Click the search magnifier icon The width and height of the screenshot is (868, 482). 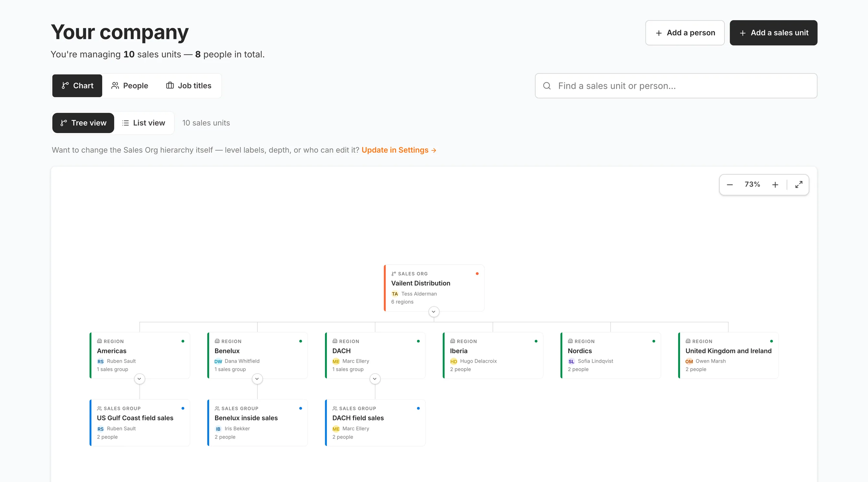click(547, 86)
